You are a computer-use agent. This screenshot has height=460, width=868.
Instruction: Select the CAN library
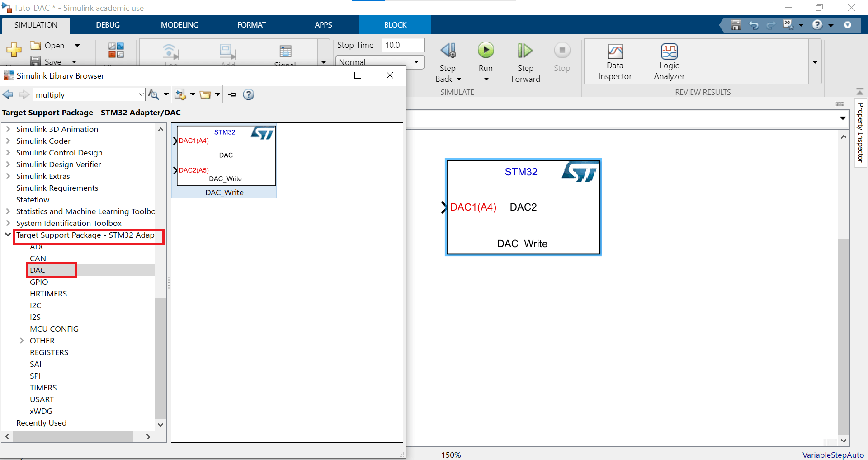(x=38, y=258)
